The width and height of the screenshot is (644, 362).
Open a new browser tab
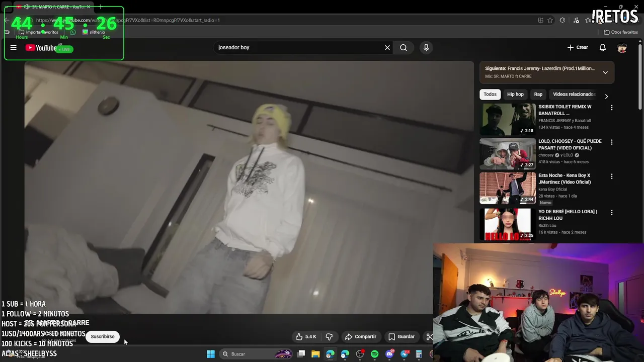point(100,7)
